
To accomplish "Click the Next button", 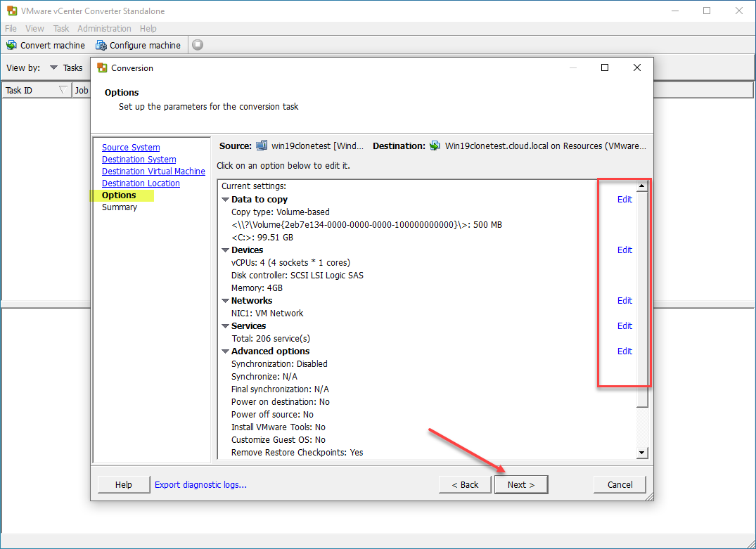I will tap(520, 485).
